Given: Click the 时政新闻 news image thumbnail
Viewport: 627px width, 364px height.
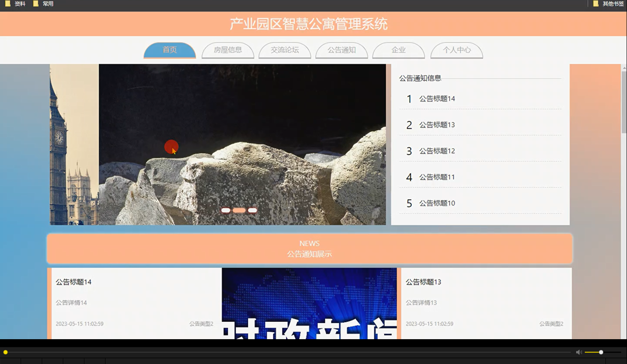Looking at the screenshot, I should click(x=309, y=303).
